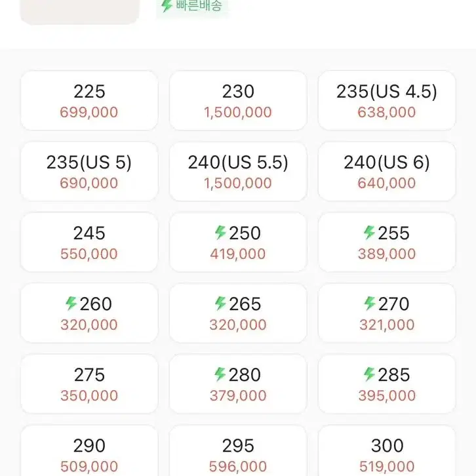
Task: Tap the lightning icon on size 265
Action: pyautogui.click(x=220, y=304)
